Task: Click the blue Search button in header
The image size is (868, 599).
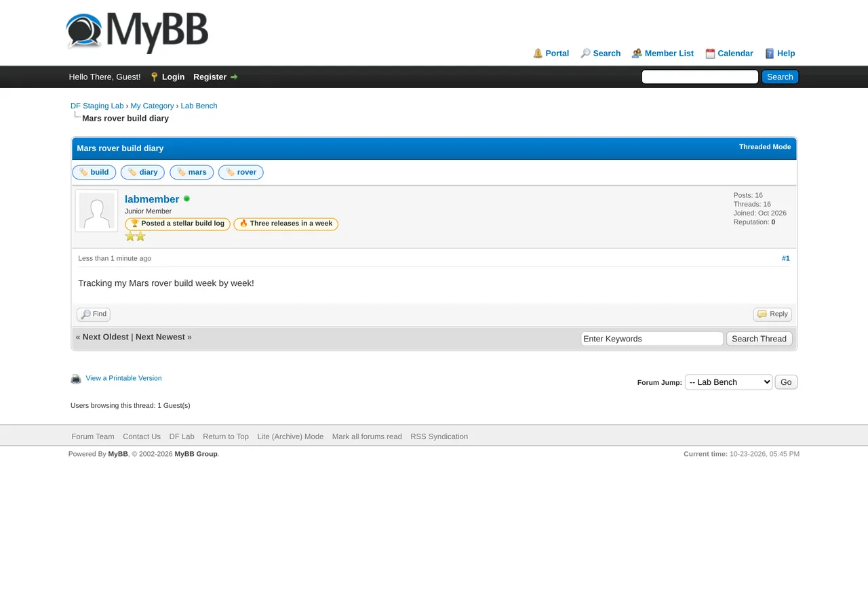Action: (780, 77)
